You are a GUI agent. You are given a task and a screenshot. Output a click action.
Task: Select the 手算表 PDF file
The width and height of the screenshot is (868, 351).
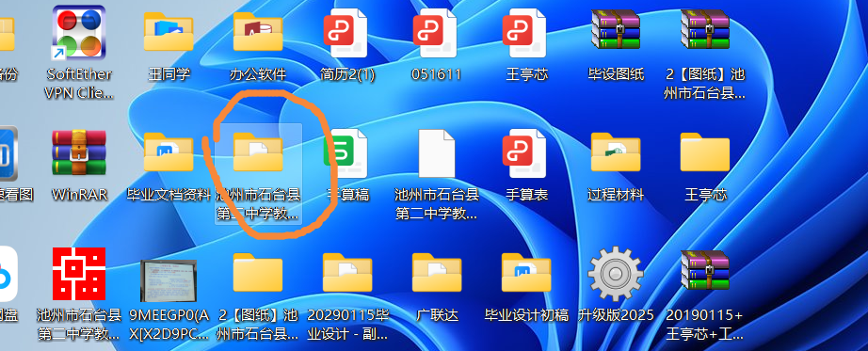coord(524,153)
